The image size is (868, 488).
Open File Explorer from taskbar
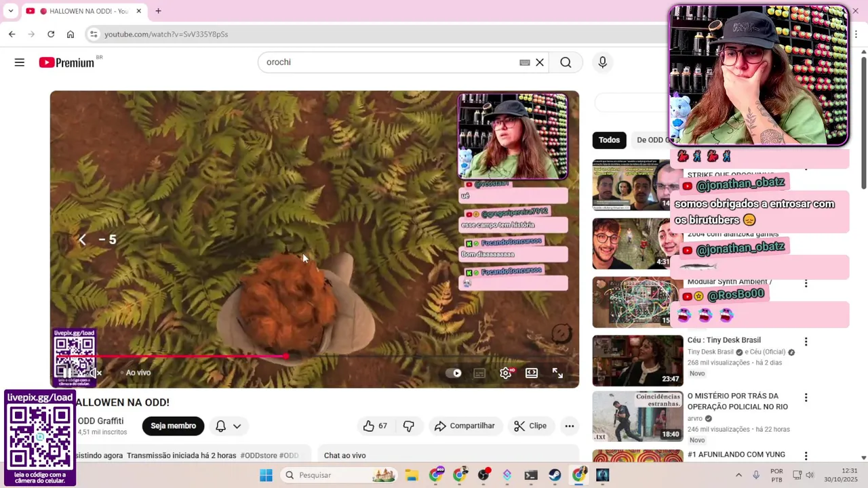pyautogui.click(x=412, y=475)
